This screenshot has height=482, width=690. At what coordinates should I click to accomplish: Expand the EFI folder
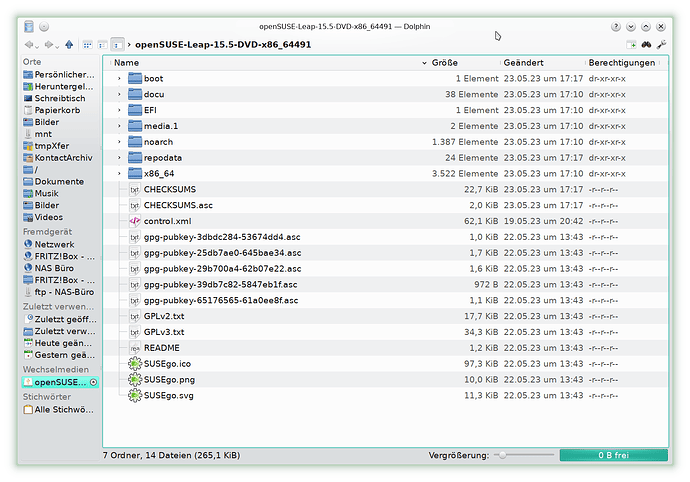(x=119, y=110)
